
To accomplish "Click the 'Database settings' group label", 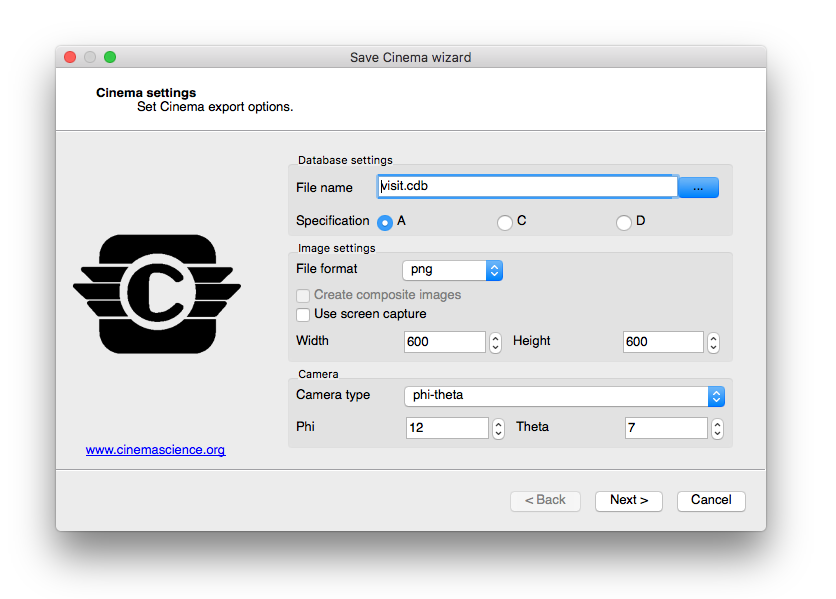I will tap(345, 160).
